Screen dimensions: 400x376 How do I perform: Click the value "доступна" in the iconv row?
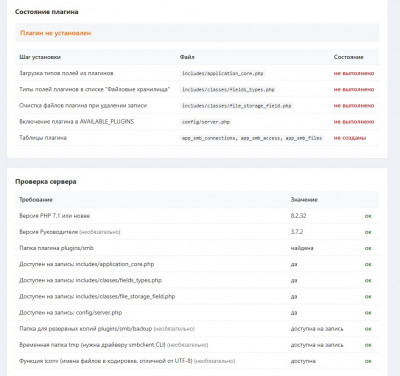pyautogui.click(x=303, y=361)
